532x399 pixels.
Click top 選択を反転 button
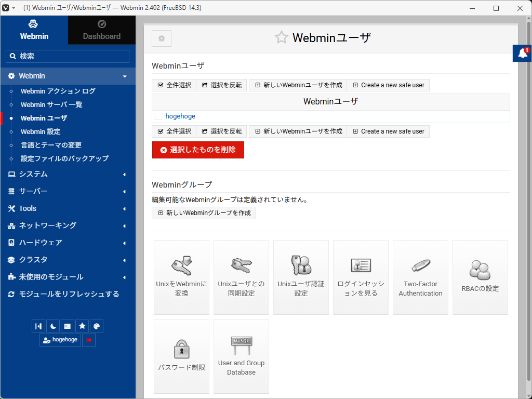tap(222, 85)
